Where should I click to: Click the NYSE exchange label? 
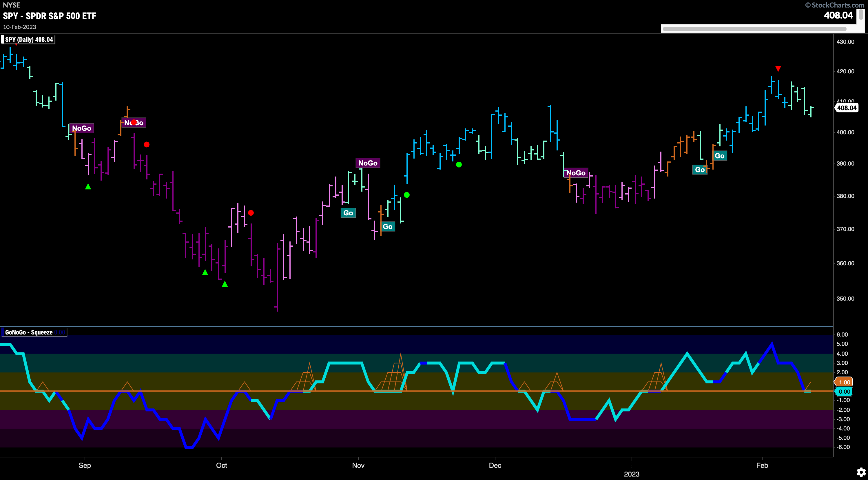coord(12,5)
